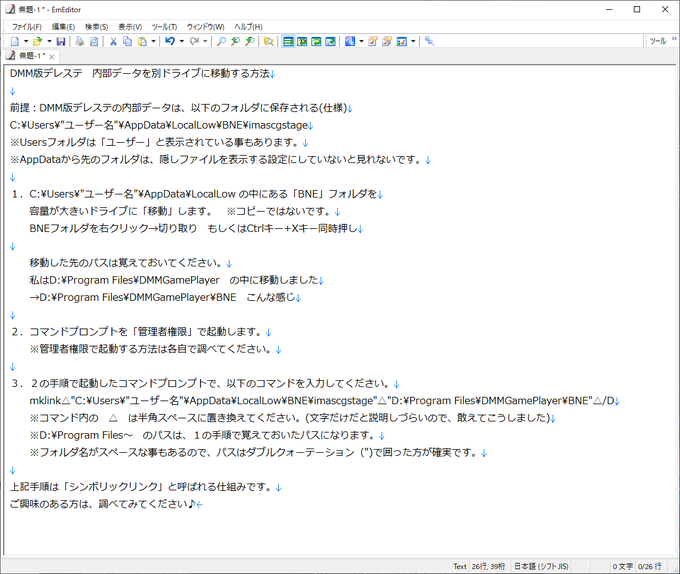Click the Open file folder icon

tap(38, 41)
